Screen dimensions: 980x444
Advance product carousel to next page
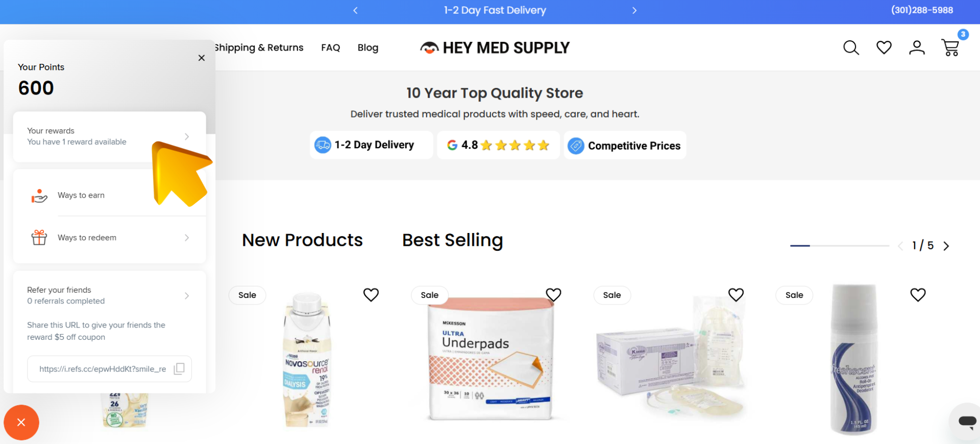pyautogui.click(x=946, y=246)
